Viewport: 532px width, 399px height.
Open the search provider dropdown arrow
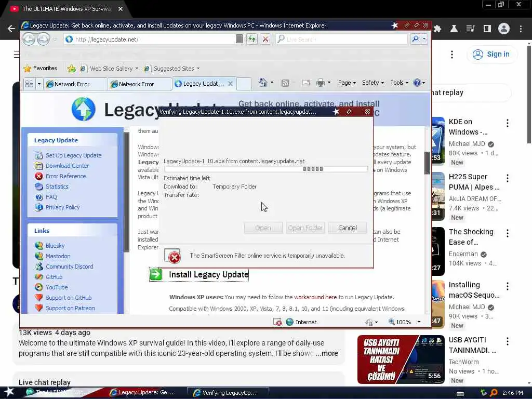(424, 39)
